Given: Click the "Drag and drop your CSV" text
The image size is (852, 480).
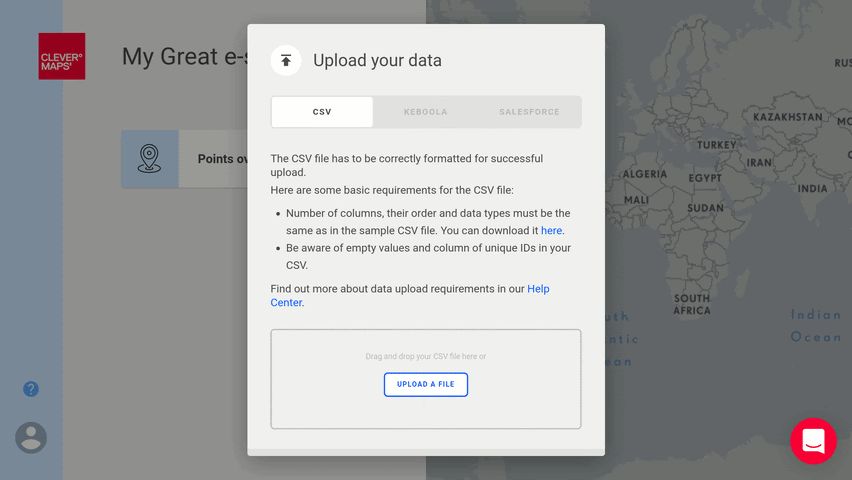Looking at the screenshot, I should [426, 356].
